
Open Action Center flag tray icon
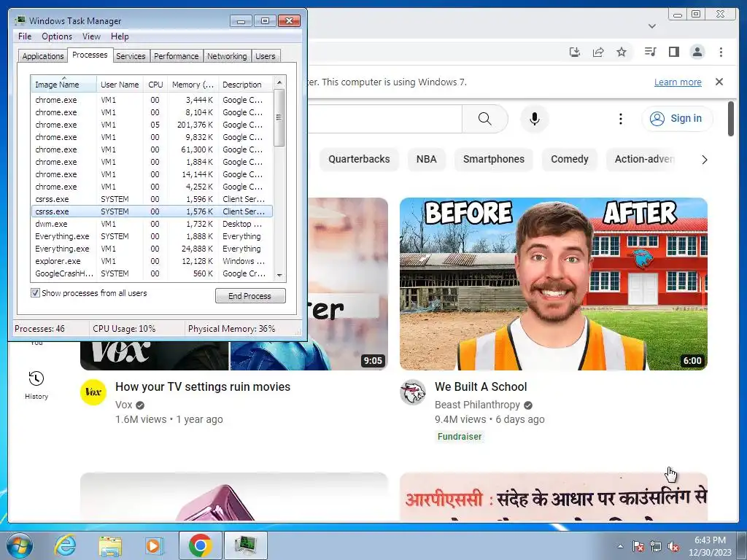tap(638, 546)
